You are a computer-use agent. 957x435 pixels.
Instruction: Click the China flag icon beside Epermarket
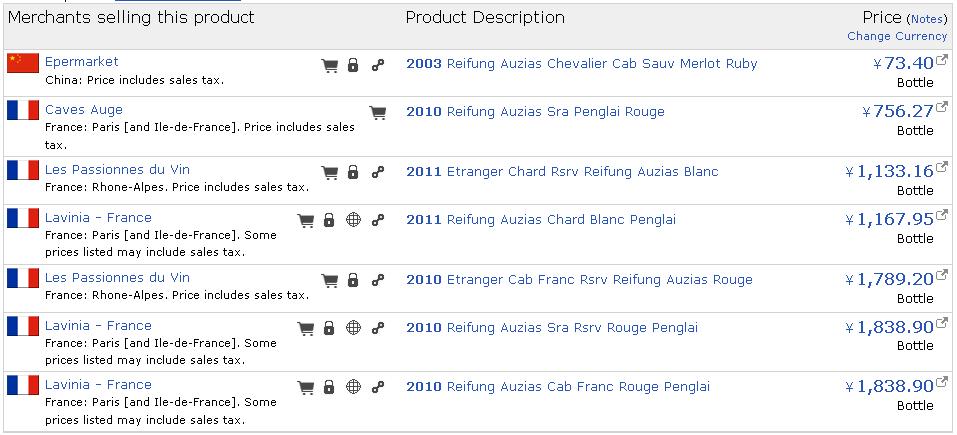[x=22, y=63]
